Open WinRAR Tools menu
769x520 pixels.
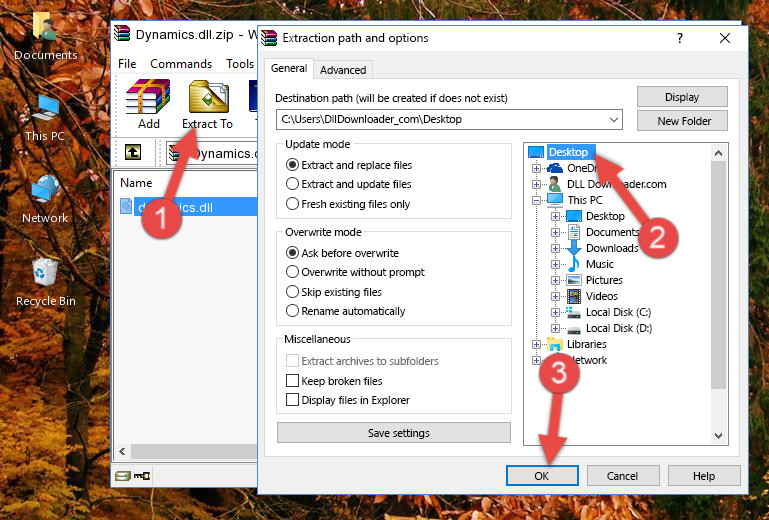(x=240, y=64)
